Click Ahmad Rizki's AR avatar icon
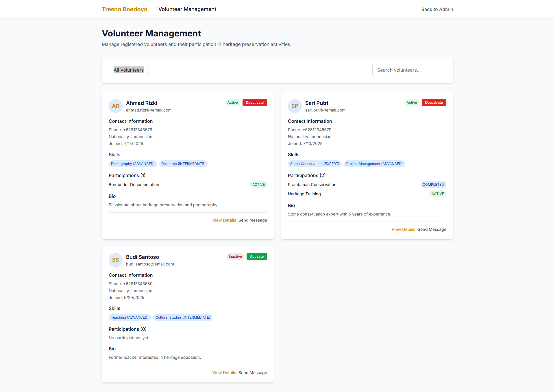The width and height of the screenshot is (555, 392). pos(115,106)
